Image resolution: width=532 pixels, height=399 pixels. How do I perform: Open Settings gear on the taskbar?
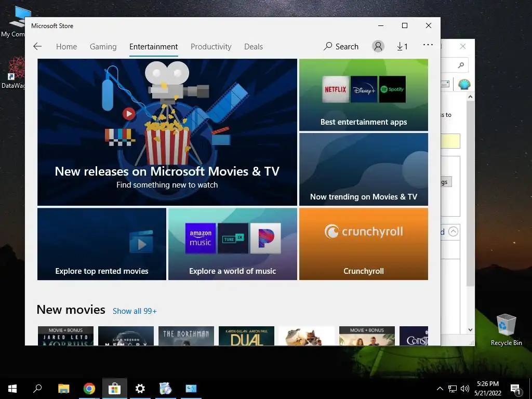click(140, 389)
